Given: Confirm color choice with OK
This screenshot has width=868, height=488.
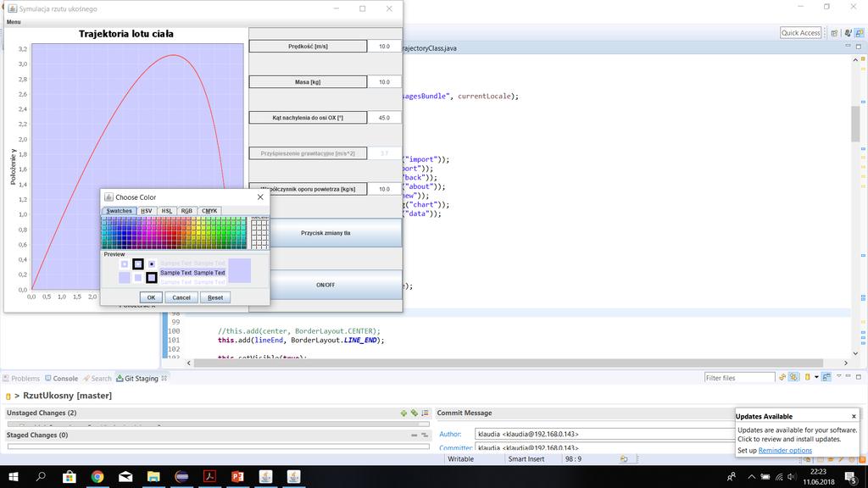Looking at the screenshot, I should coord(151,297).
